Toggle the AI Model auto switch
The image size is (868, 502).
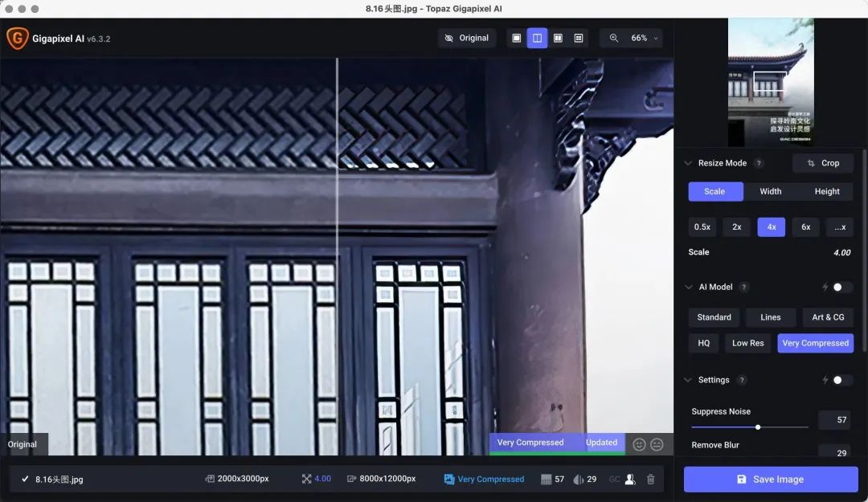(842, 287)
